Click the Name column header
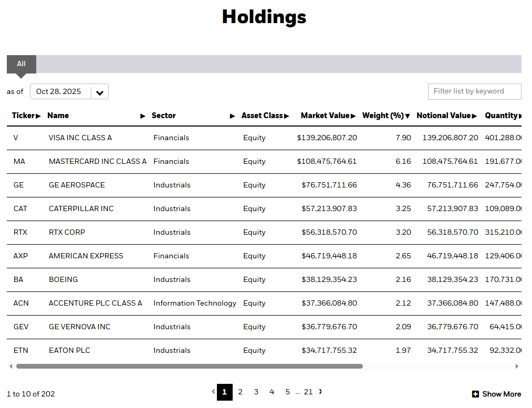This screenshot has height=408, width=532. 58,116
